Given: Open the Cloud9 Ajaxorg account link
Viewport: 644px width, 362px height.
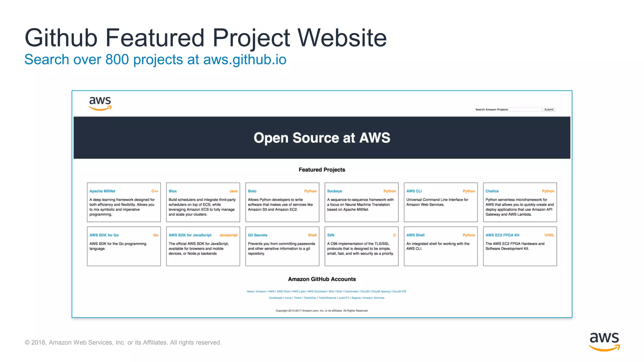Looking at the screenshot, I should [380, 291].
